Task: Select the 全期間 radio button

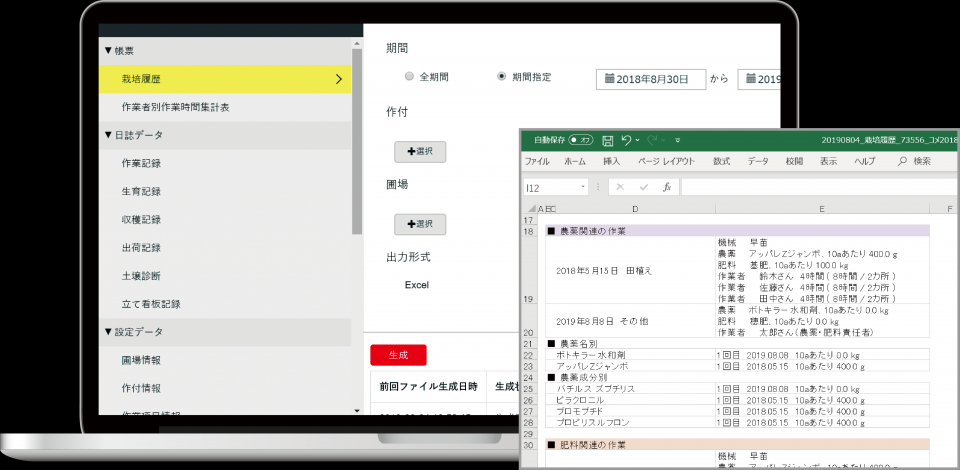Action: (x=409, y=76)
